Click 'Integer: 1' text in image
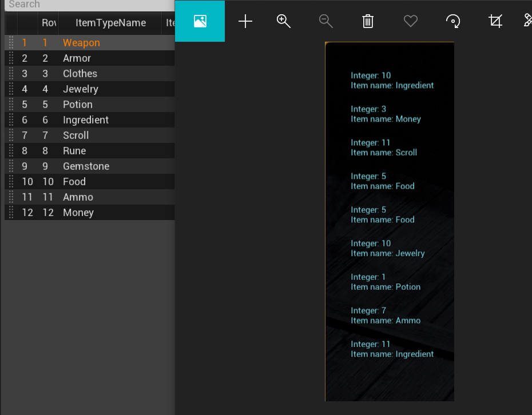This screenshot has width=532, height=415. [x=368, y=277]
